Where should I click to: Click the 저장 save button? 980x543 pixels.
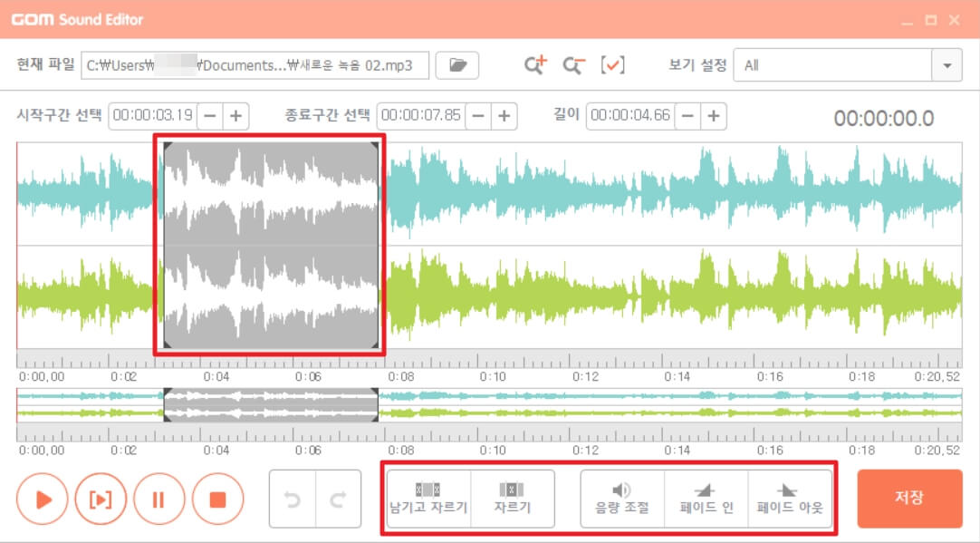coord(909,498)
